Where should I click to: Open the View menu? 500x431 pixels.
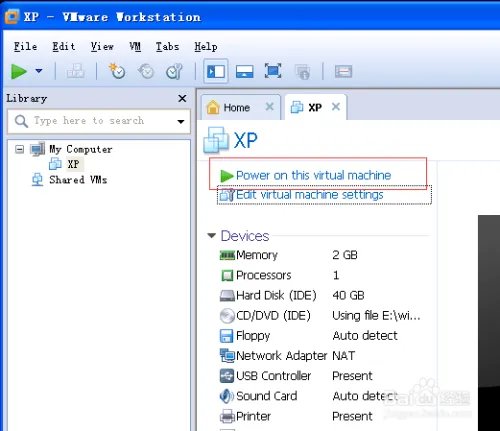(102, 47)
